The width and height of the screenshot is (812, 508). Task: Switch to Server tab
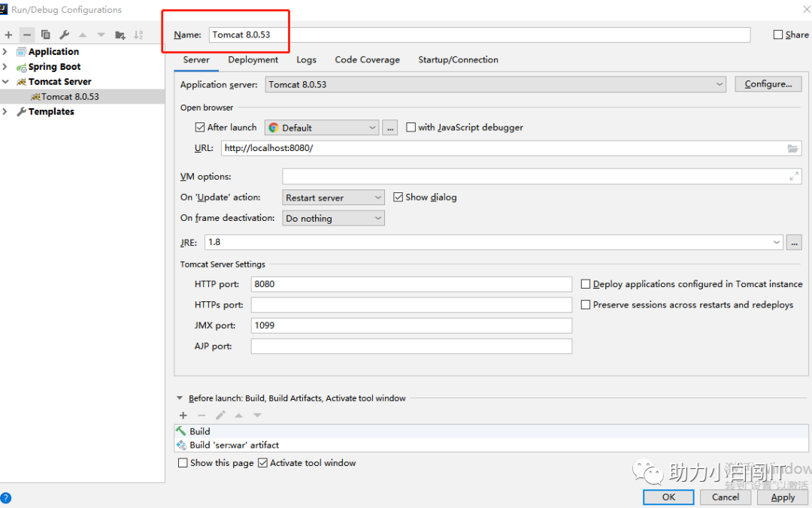pyautogui.click(x=196, y=60)
